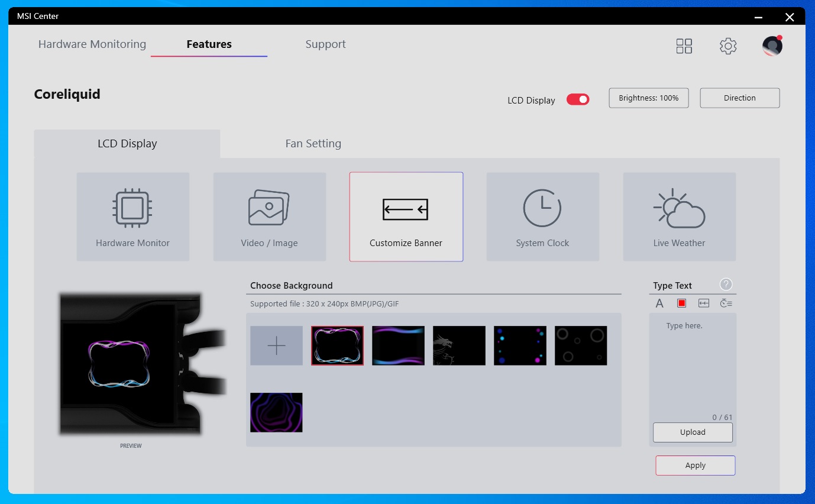Open the Hardware Monitor display mode

132,217
